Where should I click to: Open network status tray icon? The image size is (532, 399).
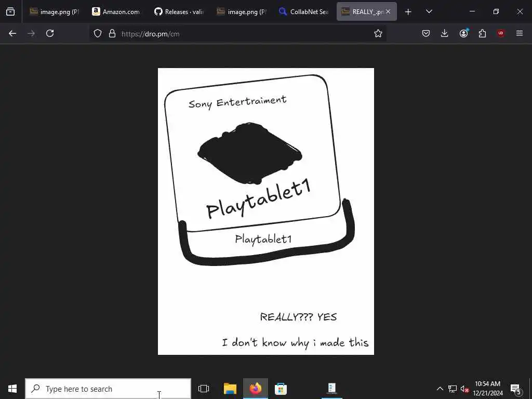click(453, 389)
